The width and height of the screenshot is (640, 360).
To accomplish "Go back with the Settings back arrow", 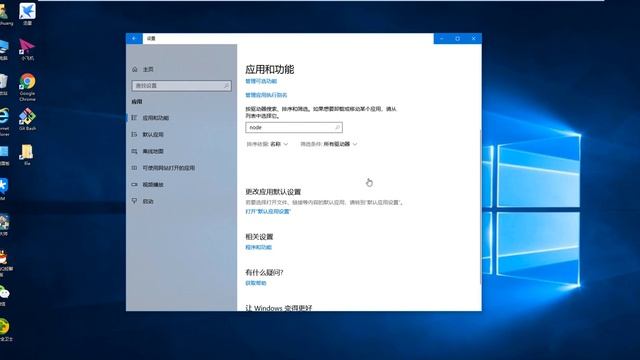I will pos(134,38).
